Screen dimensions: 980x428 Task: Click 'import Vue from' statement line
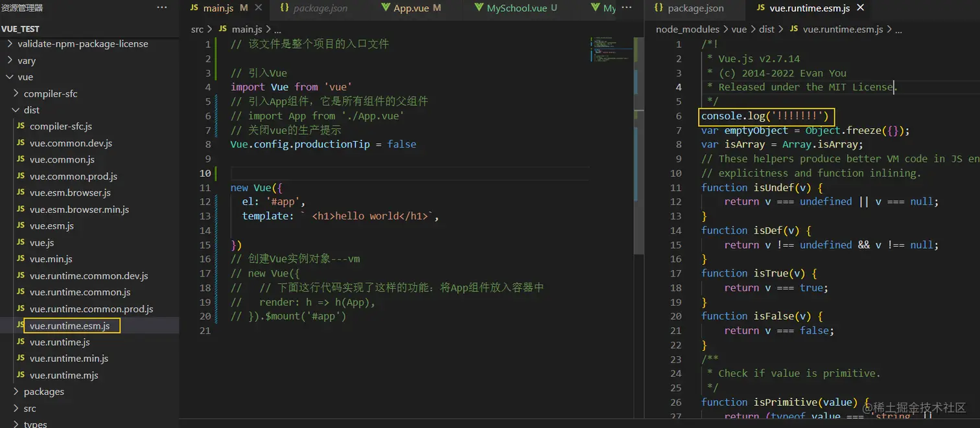pos(291,87)
